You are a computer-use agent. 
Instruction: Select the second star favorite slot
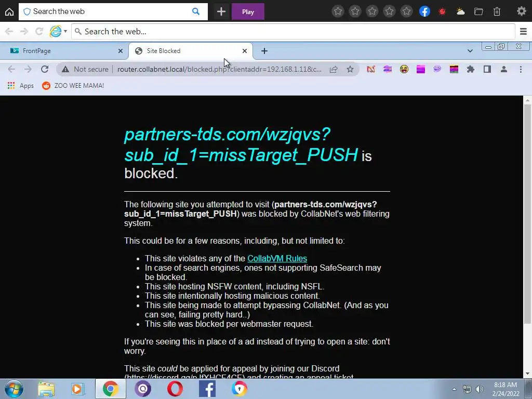[355, 11]
